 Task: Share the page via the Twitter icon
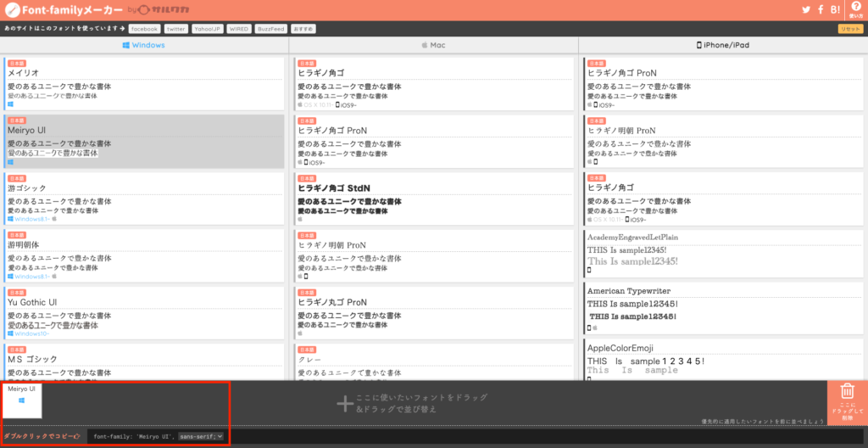click(x=806, y=9)
